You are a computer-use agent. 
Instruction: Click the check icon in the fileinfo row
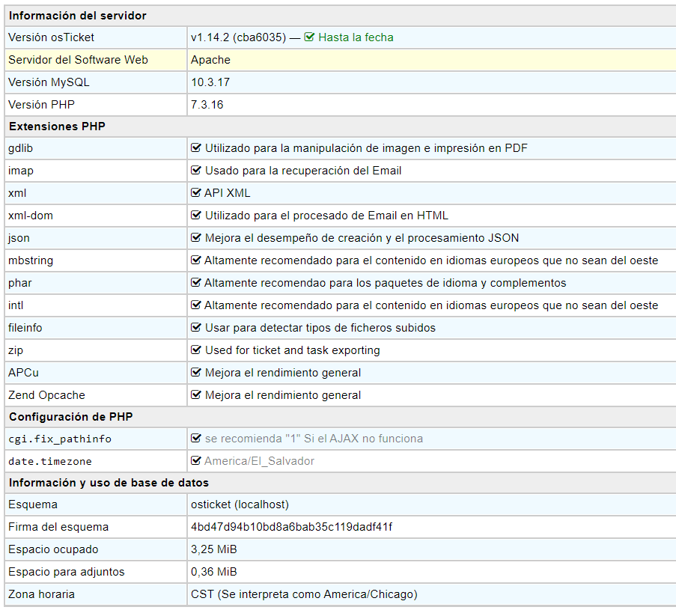(195, 327)
